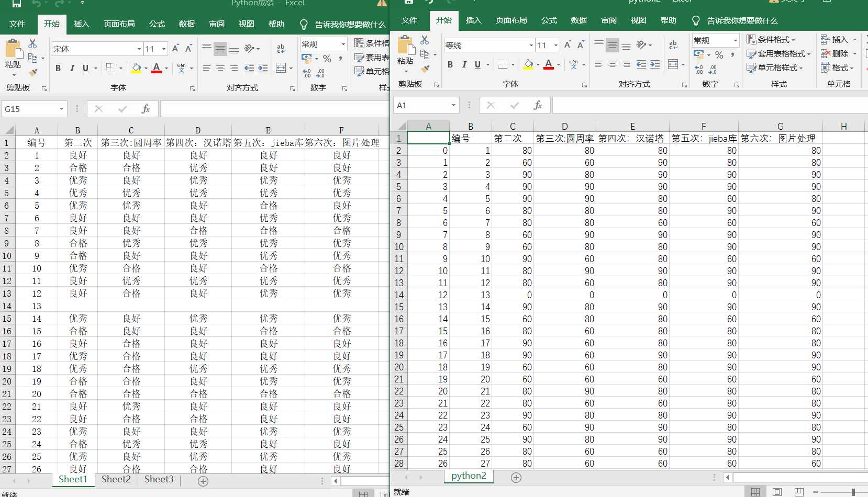Screen dimensions: 868x497
Task: Click the borders icon in Python成绩 window
Action: (x=110, y=68)
